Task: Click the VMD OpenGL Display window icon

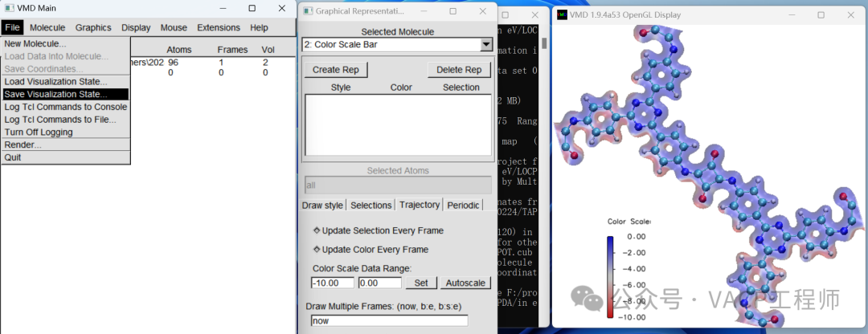Action: click(563, 15)
